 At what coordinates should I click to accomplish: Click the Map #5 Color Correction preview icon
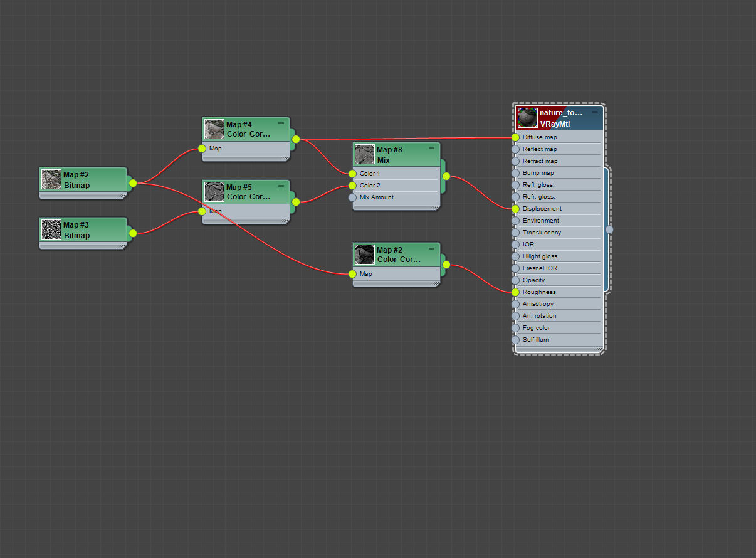tap(214, 192)
